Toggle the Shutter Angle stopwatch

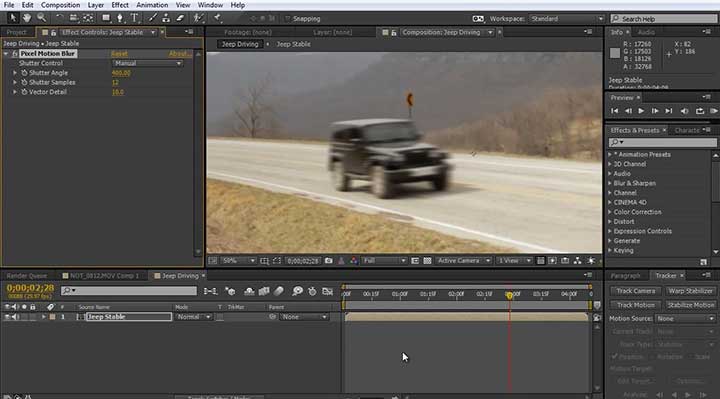coord(24,73)
